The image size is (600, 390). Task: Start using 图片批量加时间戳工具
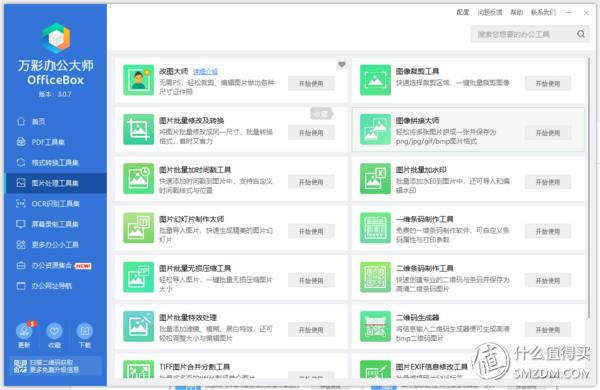tap(311, 182)
